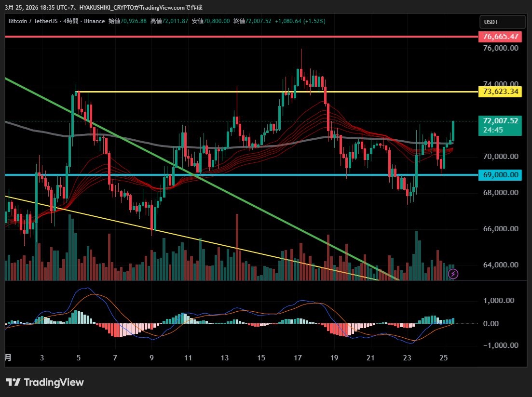Click date 25 on the time axis
Image resolution: width=532 pixels, height=397 pixels.
click(443, 358)
